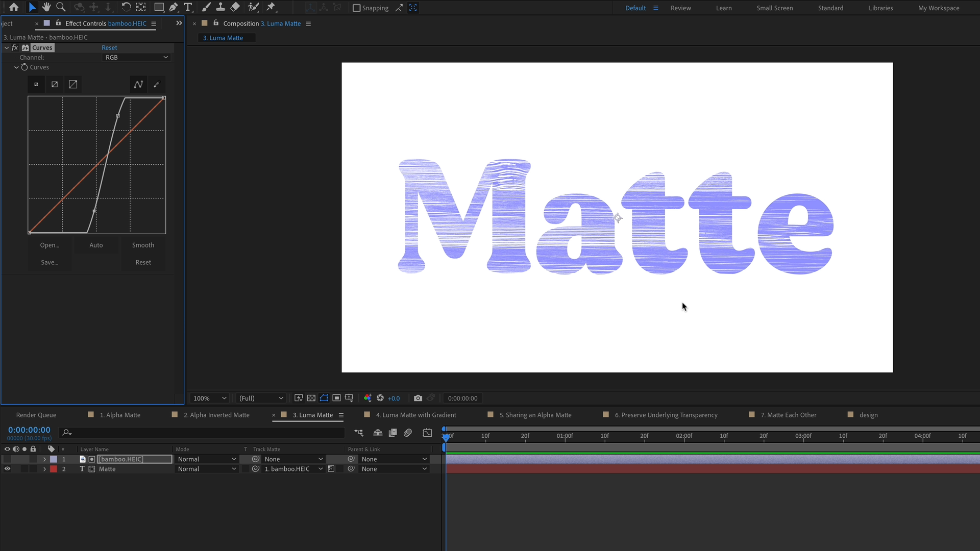The image size is (980, 551).
Task: Switch to the 1. Alpha Matte composition tab
Action: (x=120, y=415)
